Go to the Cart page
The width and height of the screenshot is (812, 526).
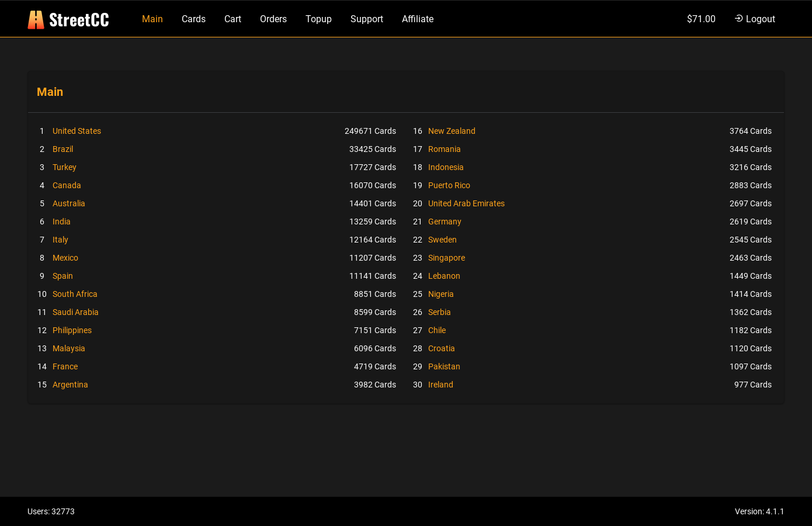click(x=233, y=19)
